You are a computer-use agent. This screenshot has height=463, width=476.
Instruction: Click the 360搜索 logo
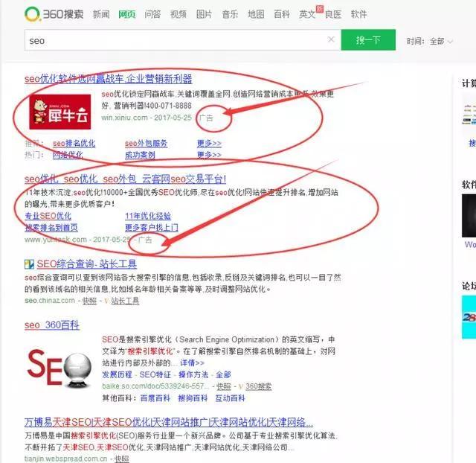[x=54, y=14]
